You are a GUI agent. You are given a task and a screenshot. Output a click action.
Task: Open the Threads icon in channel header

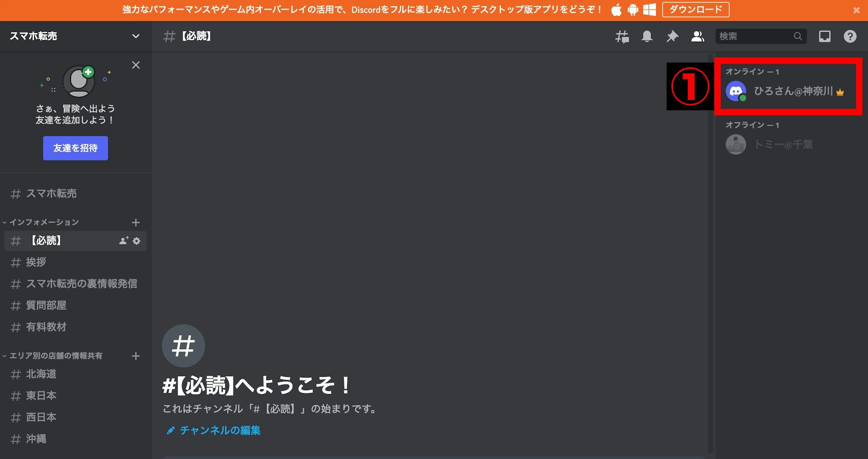[622, 36]
